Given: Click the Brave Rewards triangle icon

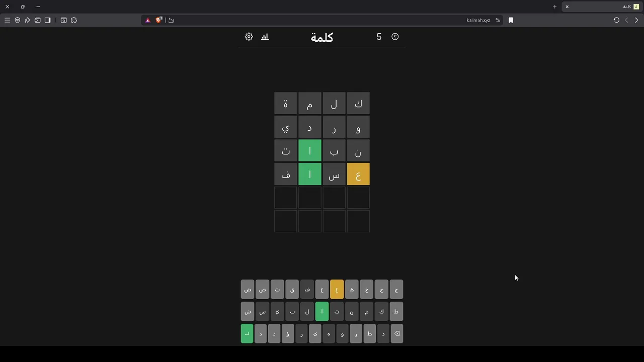Looking at the screenshot, I should click(x=147, y=20).
